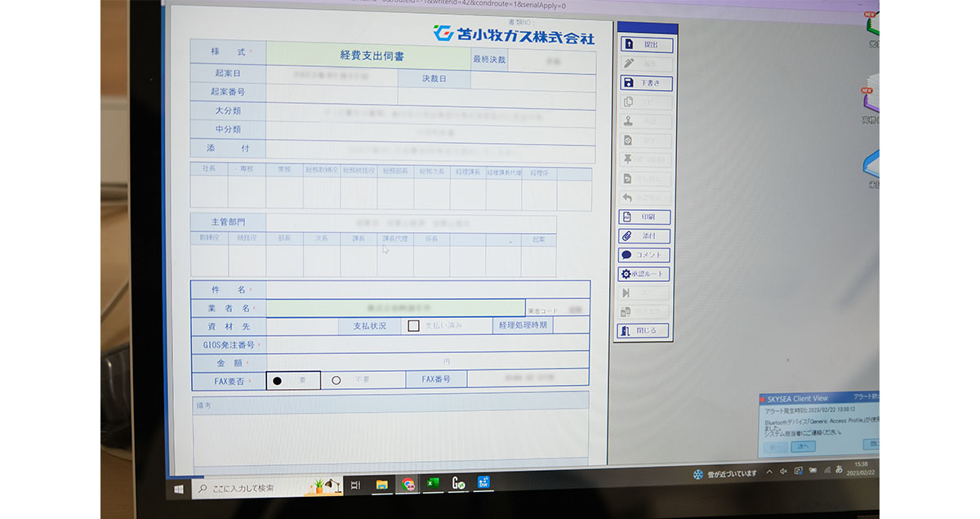Launch Excel from the taskbar
The image size is (980, 519).
pyautogui.click(x=434, y=482)
